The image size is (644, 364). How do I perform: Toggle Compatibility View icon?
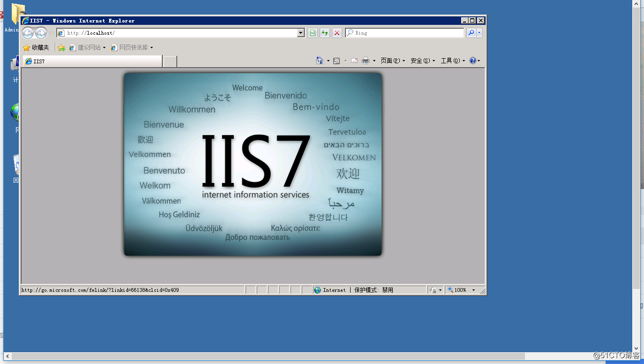tap(313, 33)
